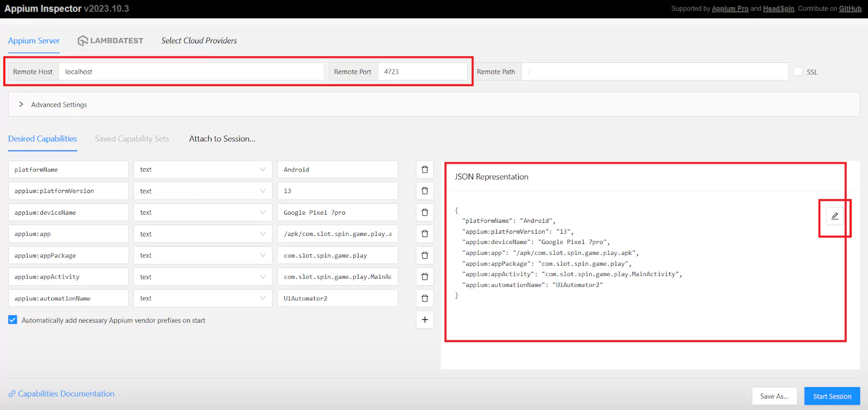Click the JSON line with "appium:appActivity"

[x=572, y=274]
